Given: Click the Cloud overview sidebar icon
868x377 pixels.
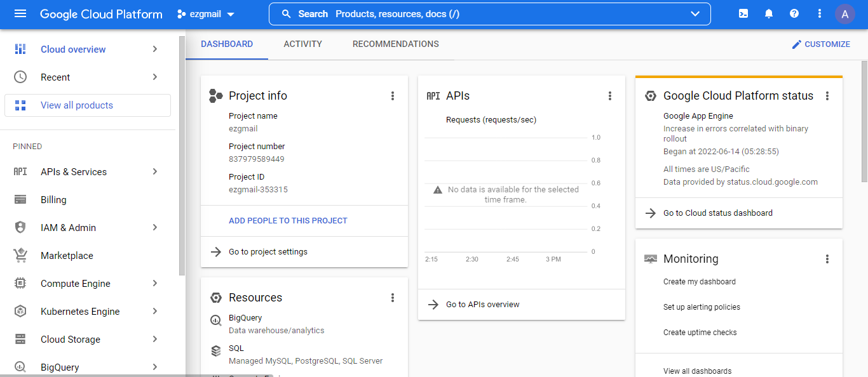Looking at the screenshot, I should point(20,49).
